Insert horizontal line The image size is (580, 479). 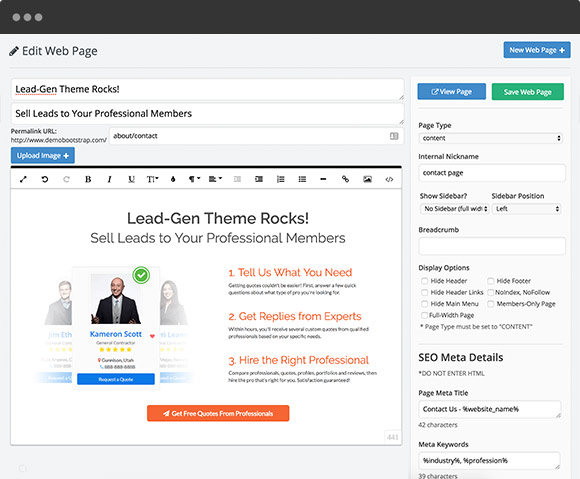pyautogui.click(x=323, y=179)
